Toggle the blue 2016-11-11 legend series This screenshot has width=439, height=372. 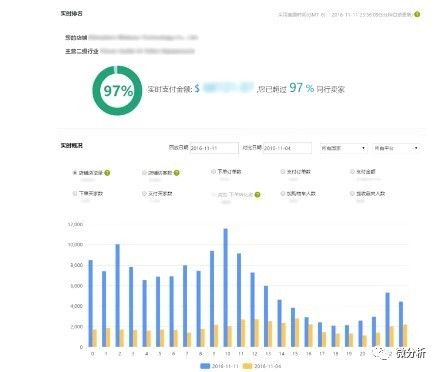tap(219, 366)
